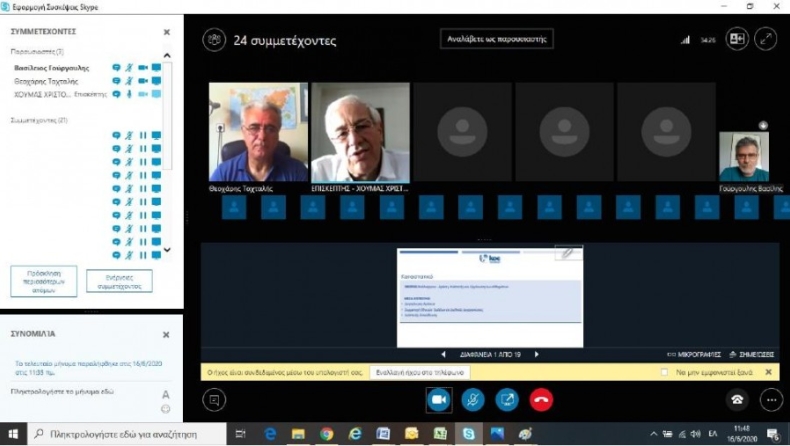Go to the next slide arrow
Image resolution: width=790 pixels, height=446 pixels.
[536, 354]
